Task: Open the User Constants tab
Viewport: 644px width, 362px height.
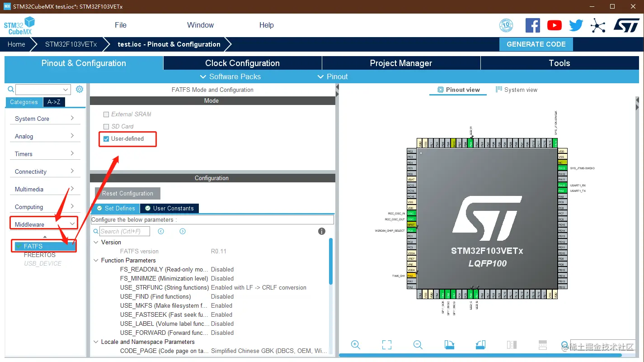Action: tap(169, 208)
